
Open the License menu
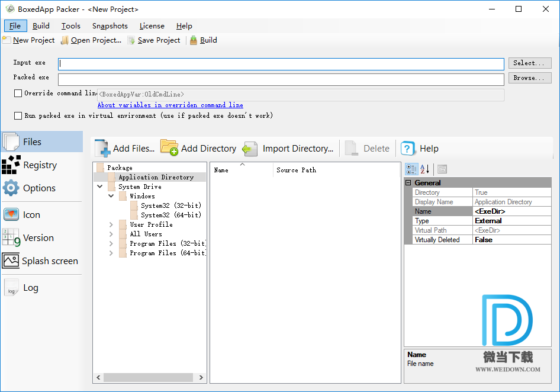click(x=152, y=25)
